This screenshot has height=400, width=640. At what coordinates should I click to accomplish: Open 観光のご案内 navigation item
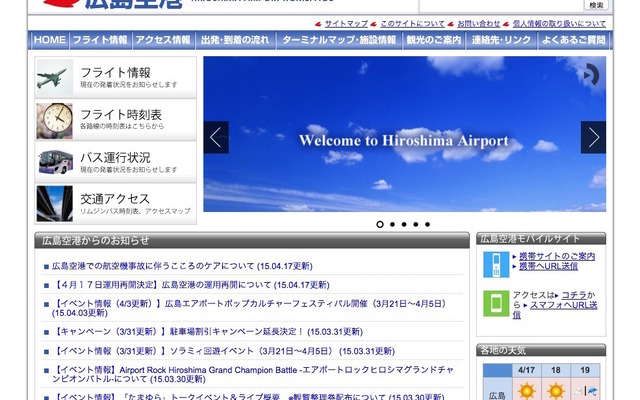point(434,40)
